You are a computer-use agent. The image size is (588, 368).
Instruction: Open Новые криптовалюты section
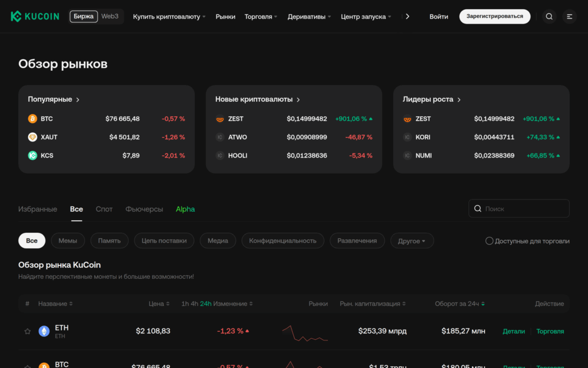[258, 99]
